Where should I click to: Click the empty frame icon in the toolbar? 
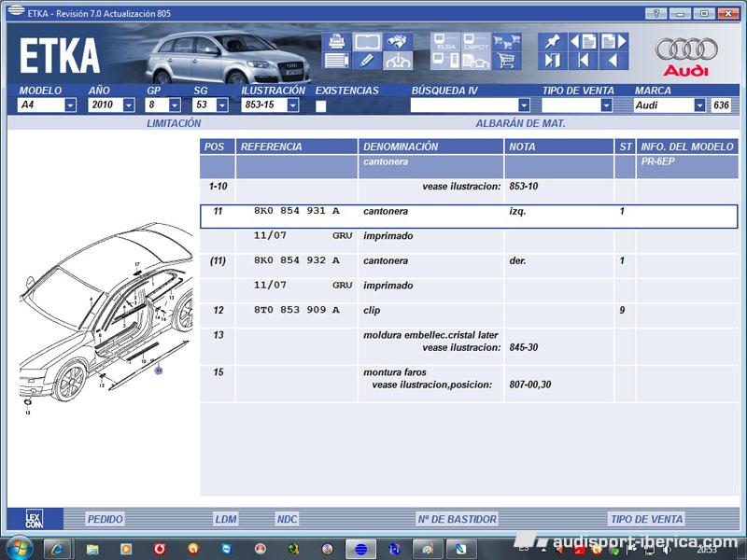coord(366,41)
